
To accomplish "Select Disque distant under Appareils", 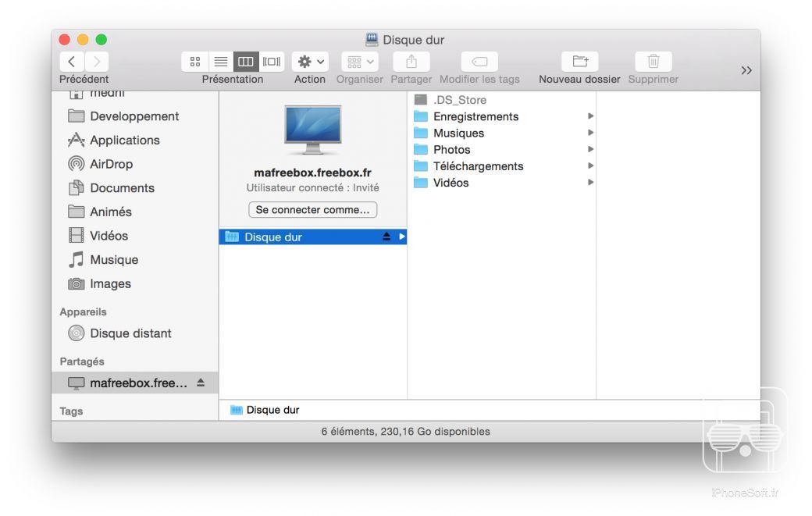I will pos(134,333).
